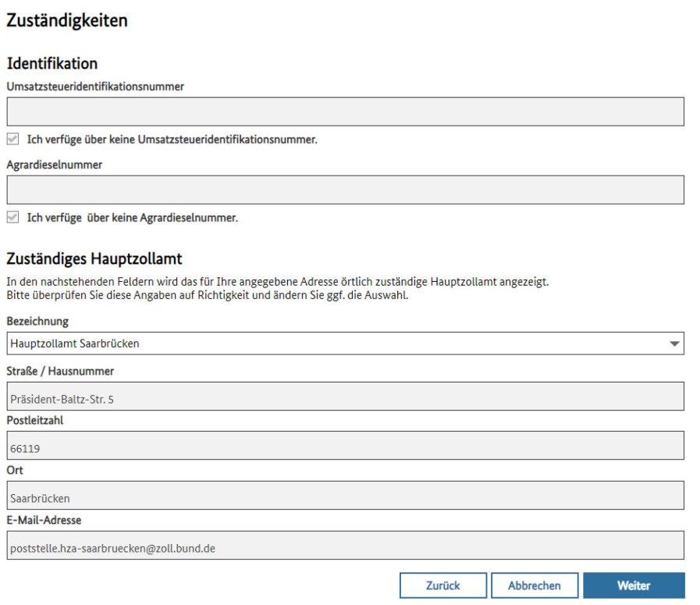This screenshot has width=700, height=605.
Task: Toggle the no Umsatzsteueridentifikationsnummer checkbox
Action: (12, 140)
